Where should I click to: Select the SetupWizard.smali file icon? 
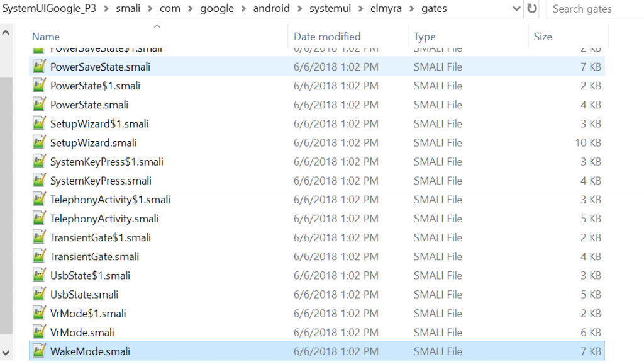[39, 143]
